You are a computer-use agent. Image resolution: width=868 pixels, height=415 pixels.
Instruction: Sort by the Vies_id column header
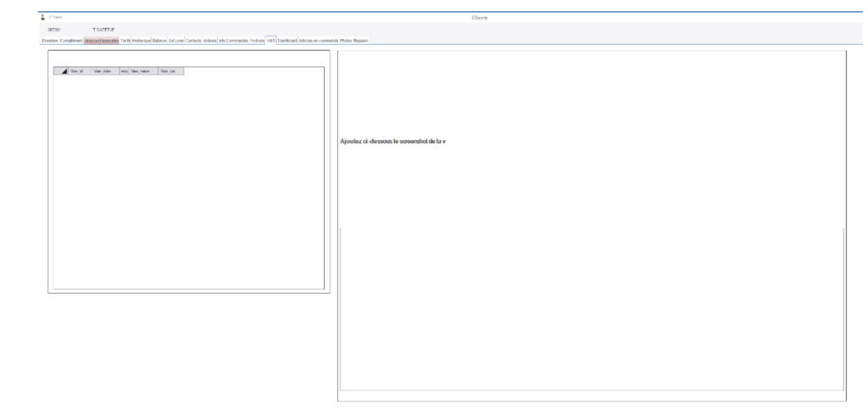coord(77,71)
